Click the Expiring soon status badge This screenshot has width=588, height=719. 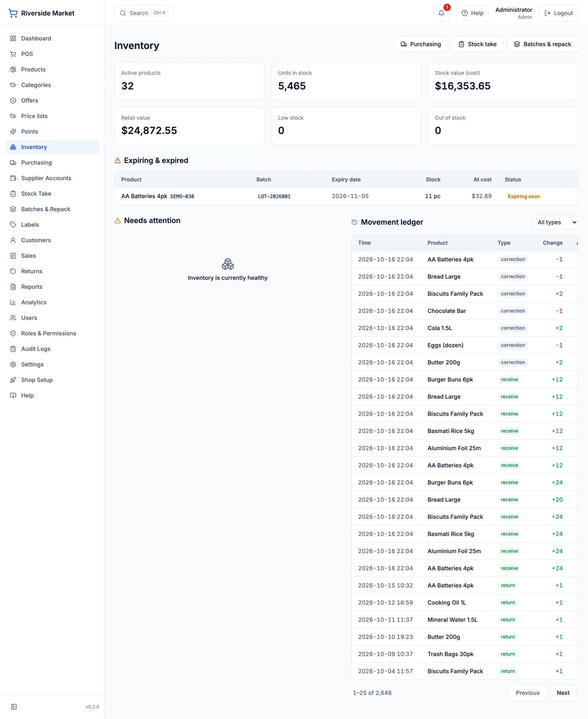coord(524,197)
